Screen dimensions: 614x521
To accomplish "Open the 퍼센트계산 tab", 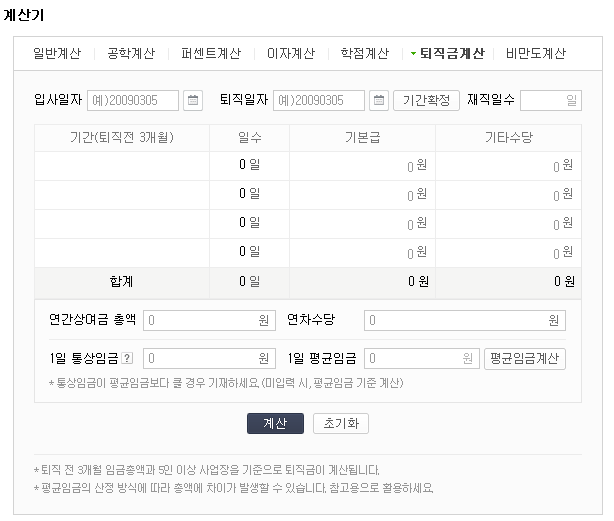I will pos(211,53).
